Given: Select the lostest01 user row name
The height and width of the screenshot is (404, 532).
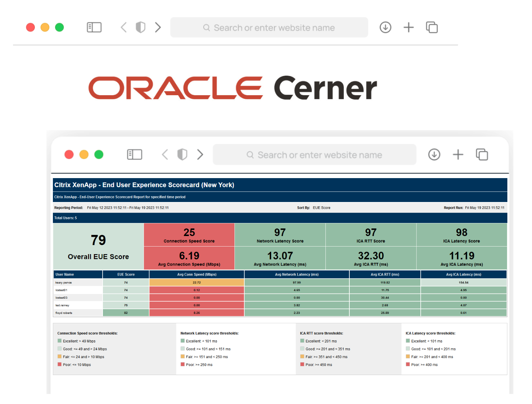Looking at the screenshot, I should click(x=61, y=290).
